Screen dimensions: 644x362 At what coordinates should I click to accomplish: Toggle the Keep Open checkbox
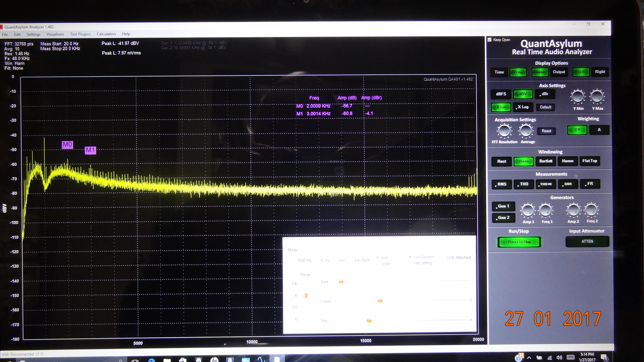click(489, 40)
